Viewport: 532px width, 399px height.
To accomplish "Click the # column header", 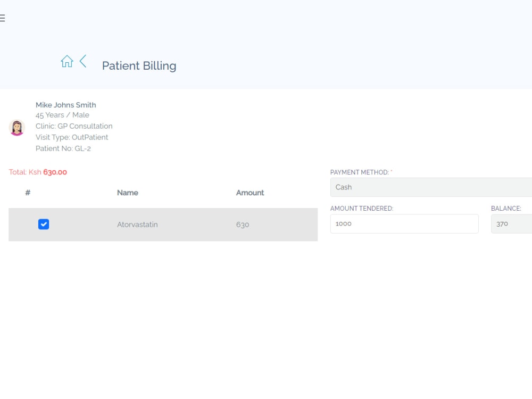I will 28,193.
